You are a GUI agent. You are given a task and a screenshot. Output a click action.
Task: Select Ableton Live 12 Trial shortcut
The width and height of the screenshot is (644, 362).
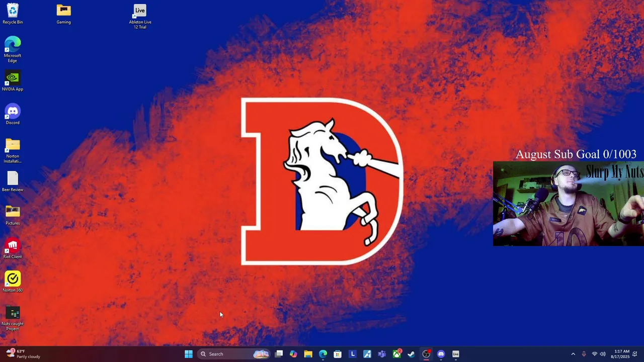tap(140, 17)
